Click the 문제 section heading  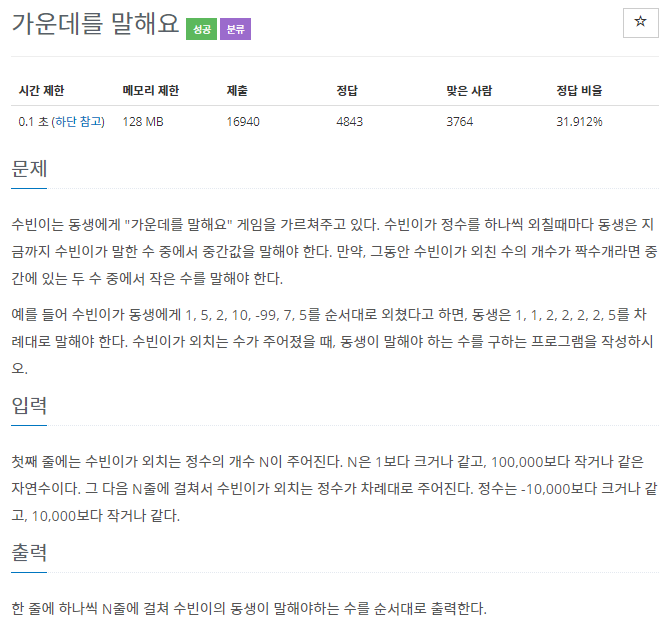click(x=29, y=169)
